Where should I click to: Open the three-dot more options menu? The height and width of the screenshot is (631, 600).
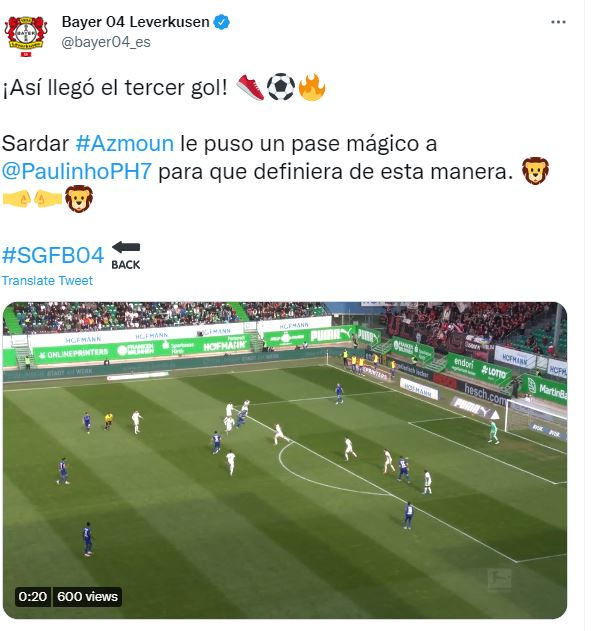[558, 22]
